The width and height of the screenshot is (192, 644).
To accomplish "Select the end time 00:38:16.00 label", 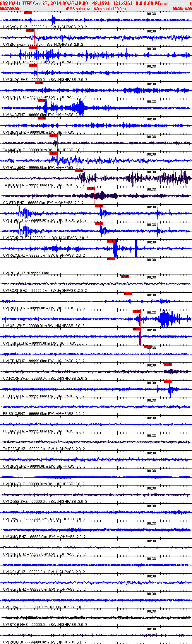I will (x=182, y=9).
